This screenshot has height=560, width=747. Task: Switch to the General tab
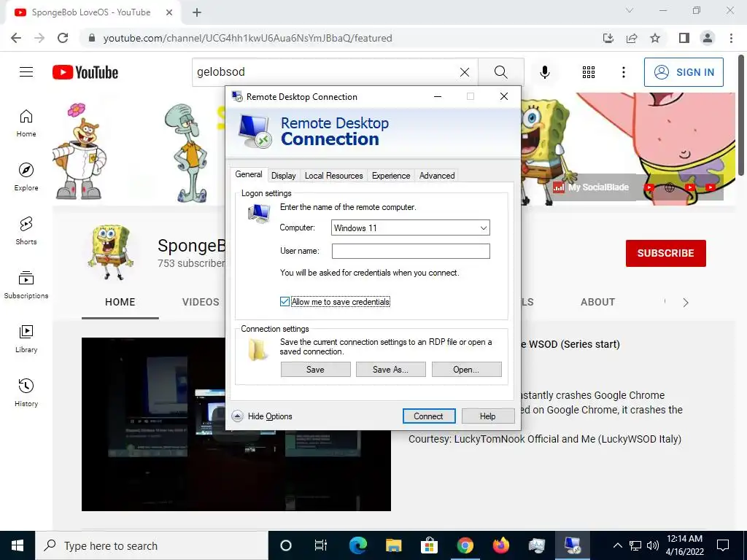249,174
